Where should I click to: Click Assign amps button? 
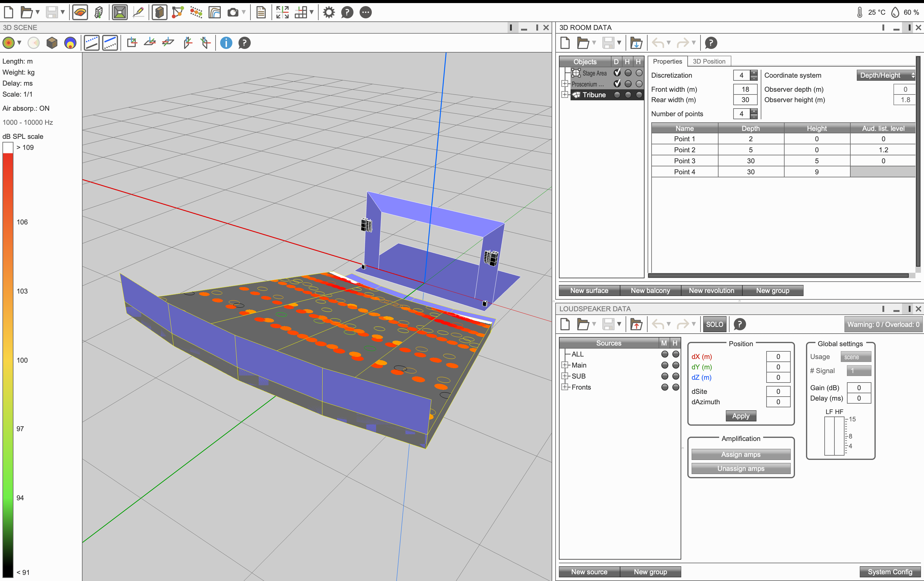tap(741, 454)
